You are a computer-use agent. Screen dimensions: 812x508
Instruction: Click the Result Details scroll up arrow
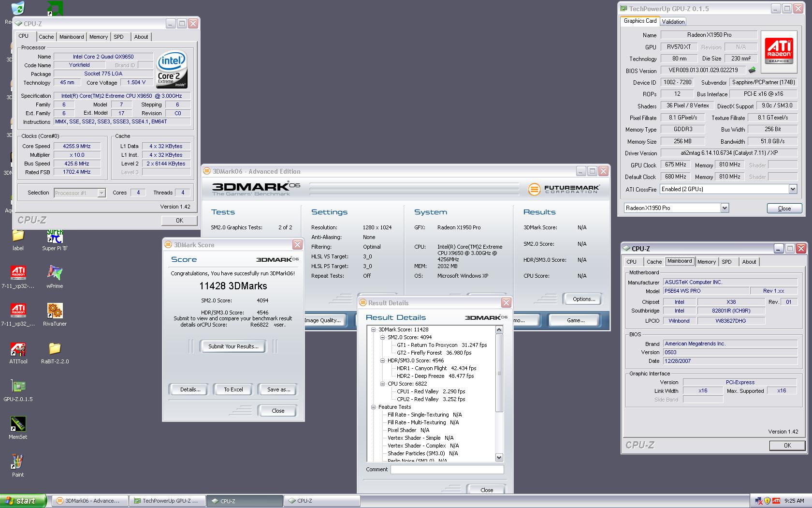click(x=499, y=329)
